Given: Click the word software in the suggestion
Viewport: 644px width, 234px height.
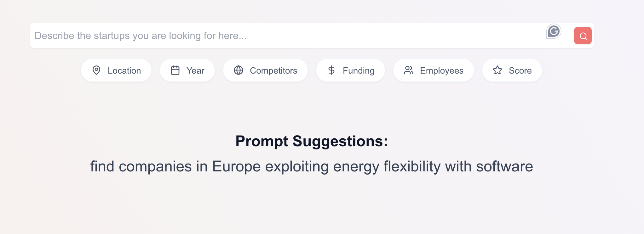Looking at the screenshot, I should (x=504, y=166).
